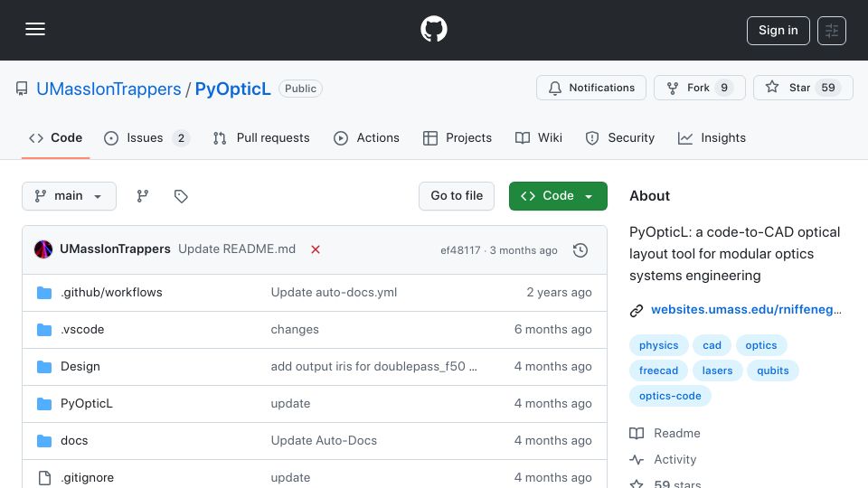868x488 pixels.
Task: Select the cad topic tag
Action: 712,345
